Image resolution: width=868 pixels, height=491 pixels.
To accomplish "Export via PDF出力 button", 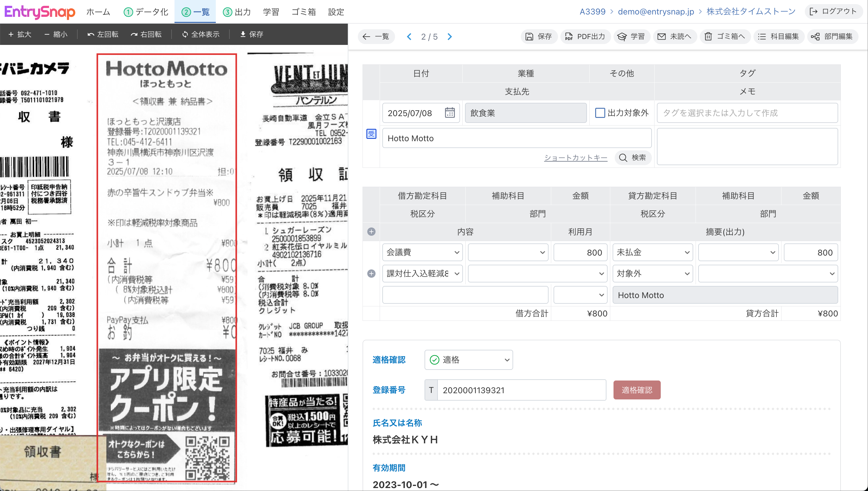I will click(x=585, y=36).
